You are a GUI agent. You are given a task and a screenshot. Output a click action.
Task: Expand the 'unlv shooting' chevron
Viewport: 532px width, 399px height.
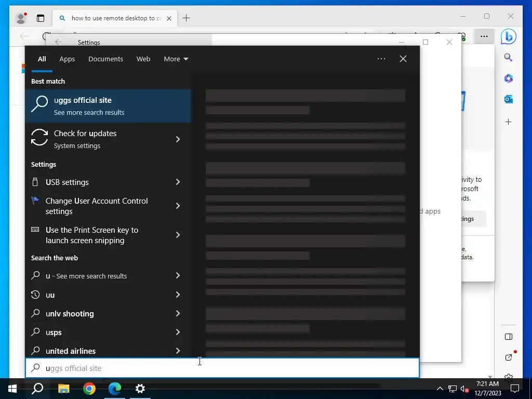178,313
